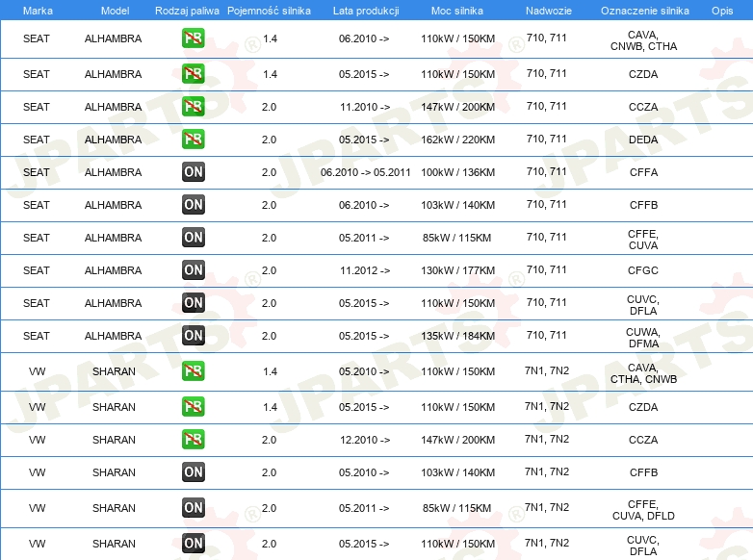Image resolution: width=753 pixels, height=560 pixels.
Task: Click SEAT in the DEDA row
Action: click(x=37, y=140)
